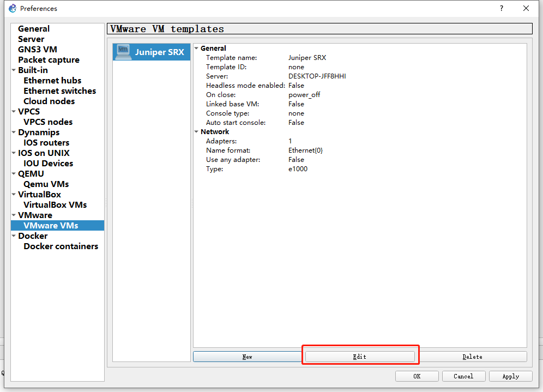Select Docker containers in the sidebar
This screenshot has width=543, height=392.
[x=61, y=246]
